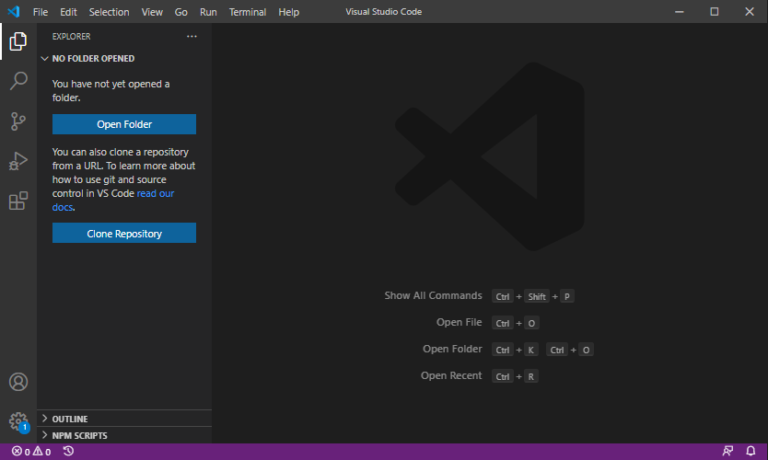Click the Clone Repository button
Image resolution: width=768 pixels, height=460 pixels.
pyautogui.click(x=124, y=234)
